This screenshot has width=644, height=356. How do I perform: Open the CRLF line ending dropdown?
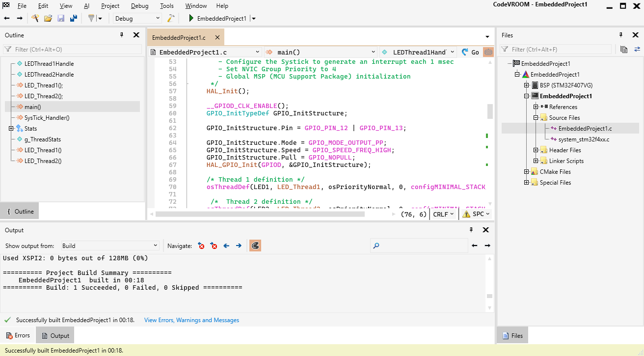click(x=444, y=214)
